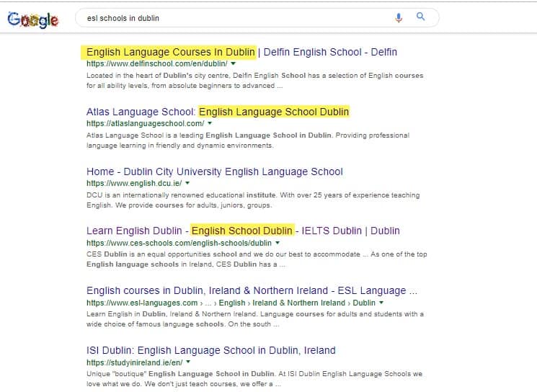Viewport: 537px width, 392px height.
Task: Click the snippet 'Learn English in Dublin, Ireland & Northern'
Action: [x=255, y=319]
